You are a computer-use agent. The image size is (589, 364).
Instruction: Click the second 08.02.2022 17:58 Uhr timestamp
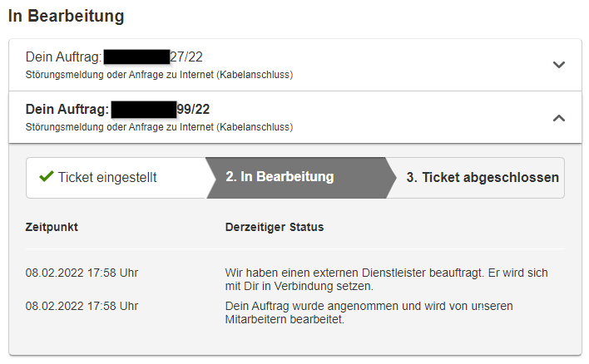(x=82, y=306)
